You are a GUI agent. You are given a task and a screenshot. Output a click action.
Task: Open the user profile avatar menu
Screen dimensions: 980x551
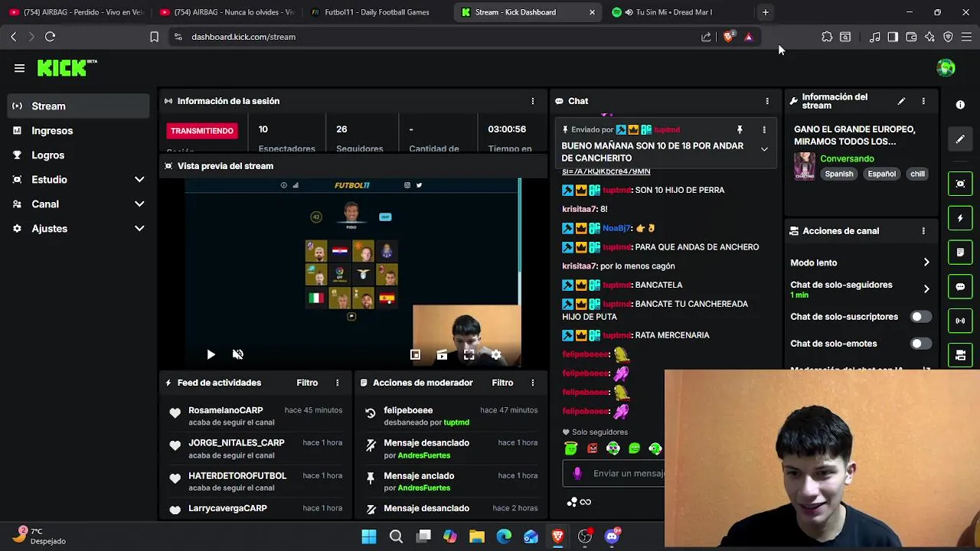pyautogui.click(x=946, y=68)
